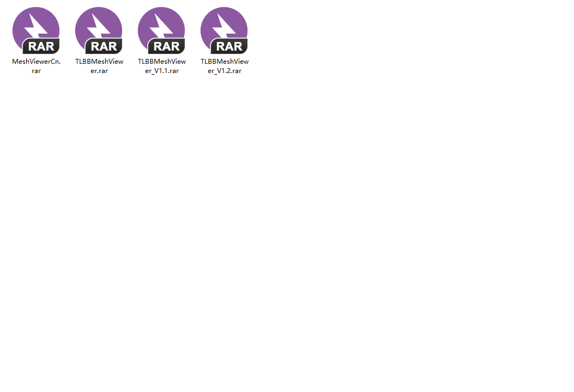
Task: Click the RAR badge on TLBBMeshViewer_V1.2.rar
Action: (x=229, y=46)
